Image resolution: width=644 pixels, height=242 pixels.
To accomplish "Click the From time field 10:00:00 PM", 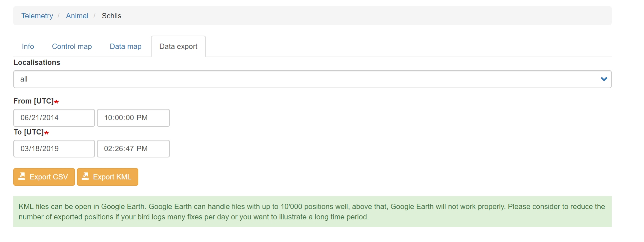I will [x=133, y=118].
